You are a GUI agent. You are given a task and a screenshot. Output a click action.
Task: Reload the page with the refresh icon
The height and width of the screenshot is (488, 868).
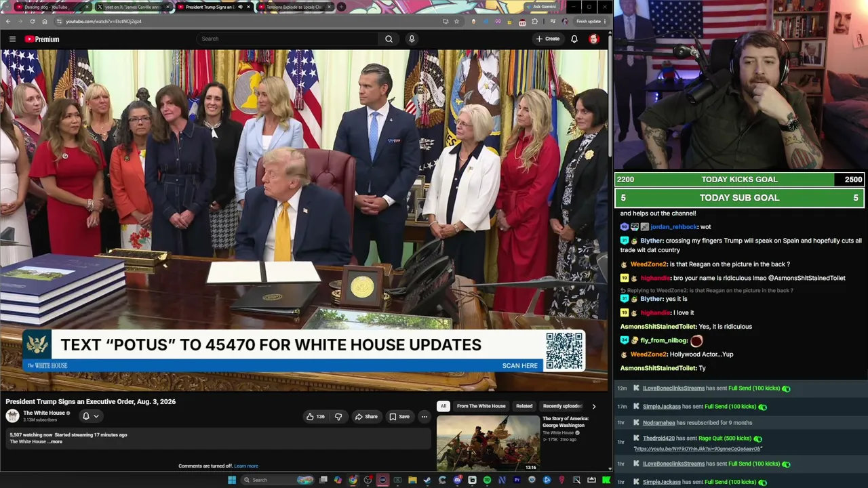click(33, 21)
